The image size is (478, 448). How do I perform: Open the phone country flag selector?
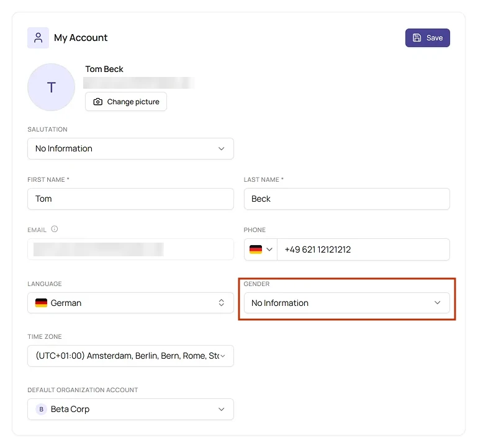coord(261,249)
